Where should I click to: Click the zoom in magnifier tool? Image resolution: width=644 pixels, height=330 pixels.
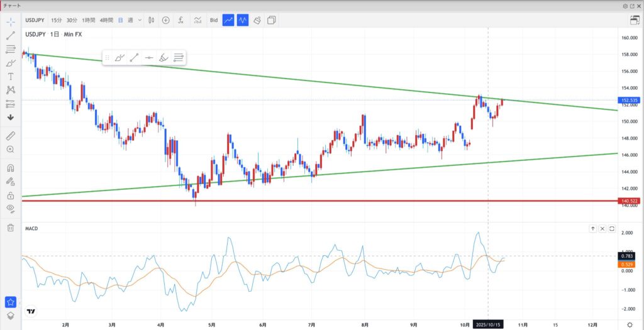click(x=11, y=149)
